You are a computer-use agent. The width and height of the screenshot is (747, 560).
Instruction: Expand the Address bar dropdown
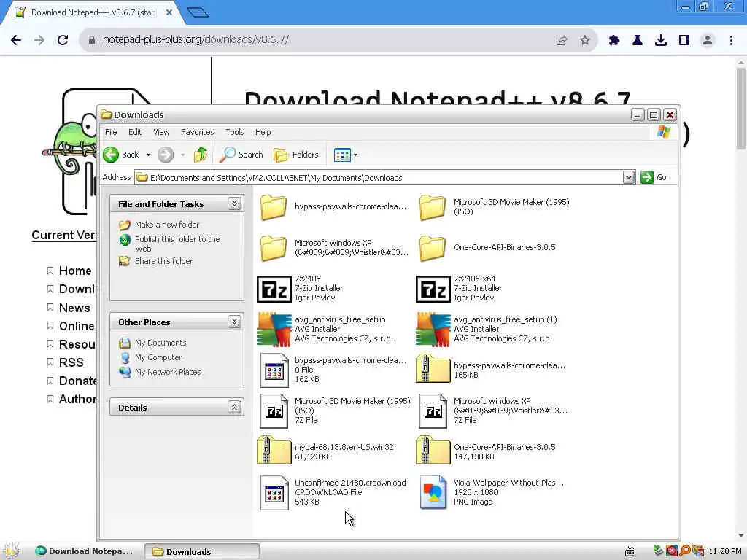pyautogui.click(x=628, y=178)
